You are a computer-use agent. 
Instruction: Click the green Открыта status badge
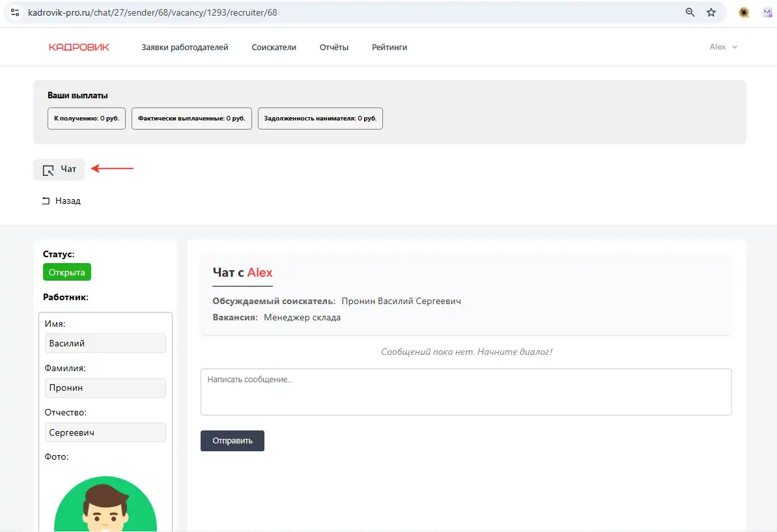(x=67, y=272)
